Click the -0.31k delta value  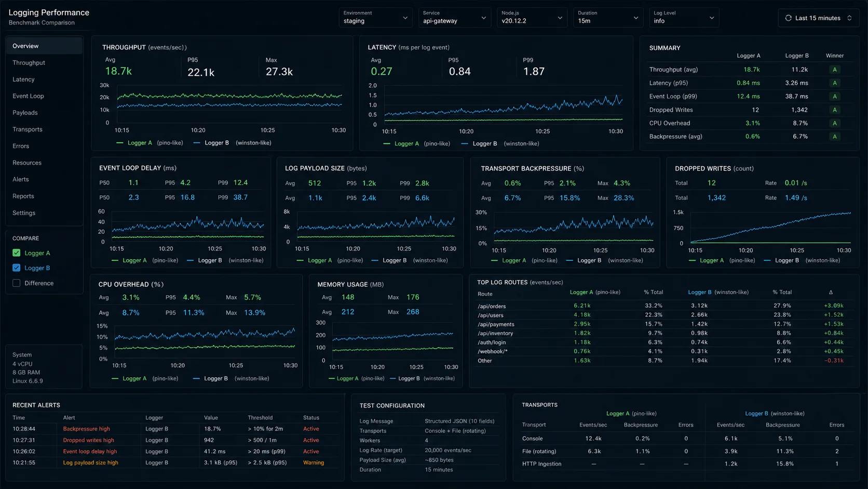(834, 360)
